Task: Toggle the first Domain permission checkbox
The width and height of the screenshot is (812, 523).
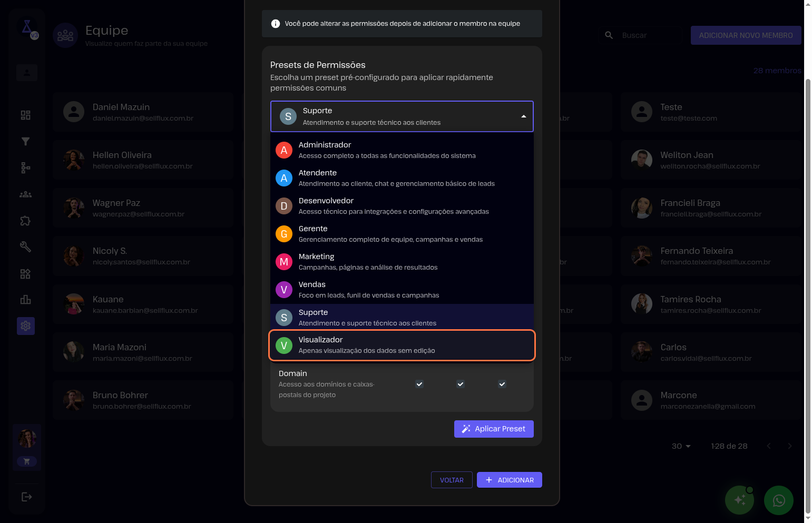Action: [x=419, y=384]
